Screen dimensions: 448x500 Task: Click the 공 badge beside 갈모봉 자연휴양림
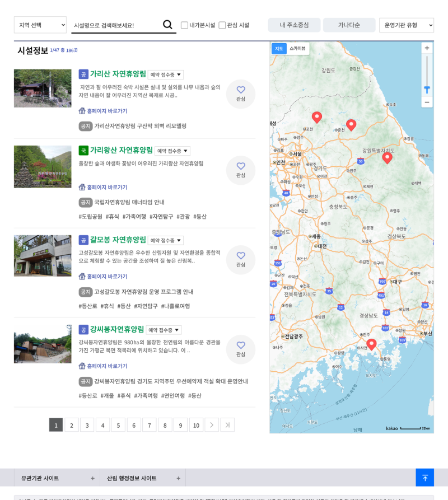pyautogui.click(x=83, y=240)
